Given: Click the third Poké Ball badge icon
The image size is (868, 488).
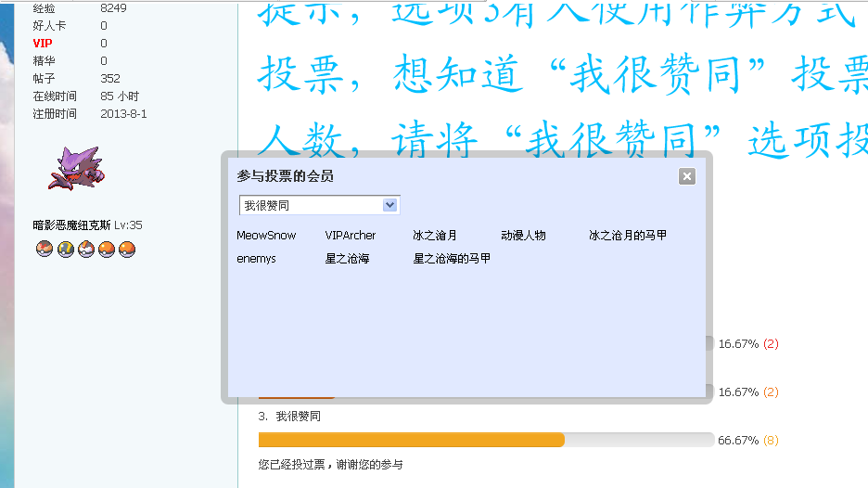Looking at the screenshot, I should [86, 250].
